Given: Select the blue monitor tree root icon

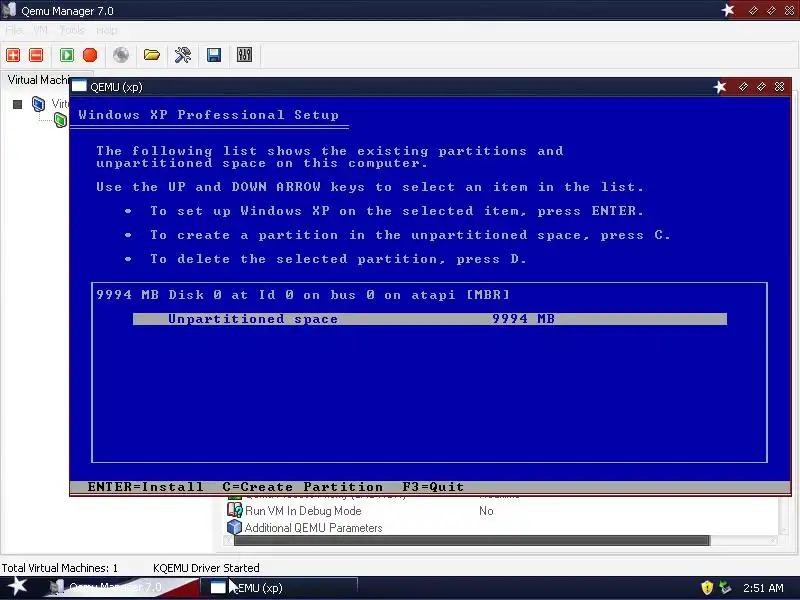Looking at the screenshot, I should (38, 104).
